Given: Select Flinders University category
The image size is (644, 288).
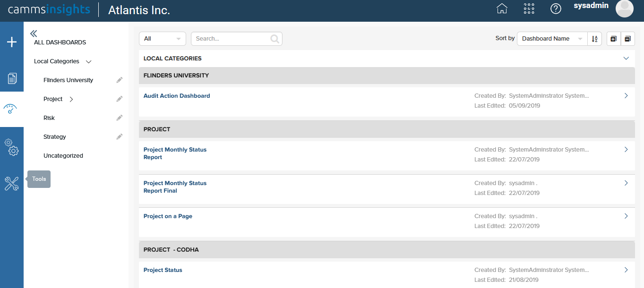Looking at the screenshot, I should 68,80.
